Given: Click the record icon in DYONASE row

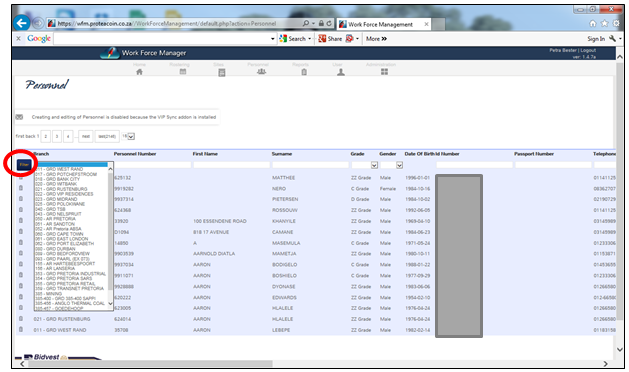Looking at the screenshot, I should [21, 286].
